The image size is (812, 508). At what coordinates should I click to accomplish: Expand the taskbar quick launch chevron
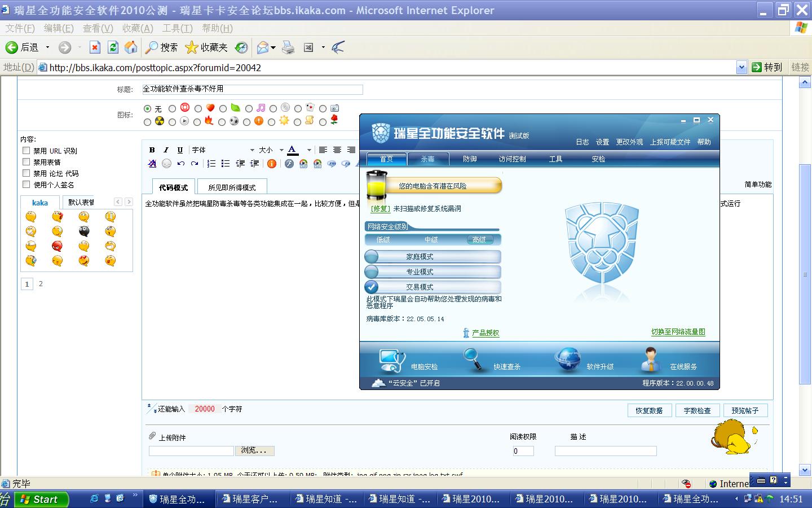[135, 496]
